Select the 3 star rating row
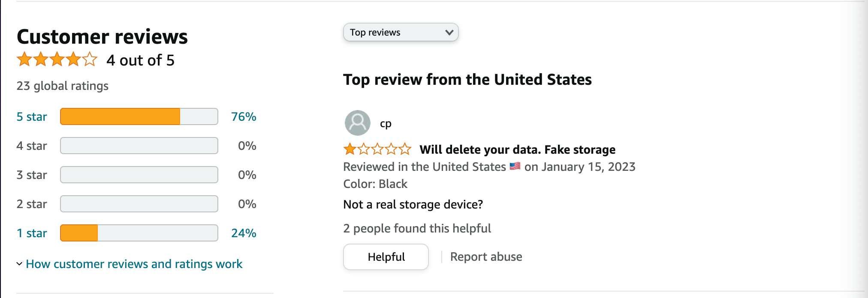The image size is (868, 298). 31,175
